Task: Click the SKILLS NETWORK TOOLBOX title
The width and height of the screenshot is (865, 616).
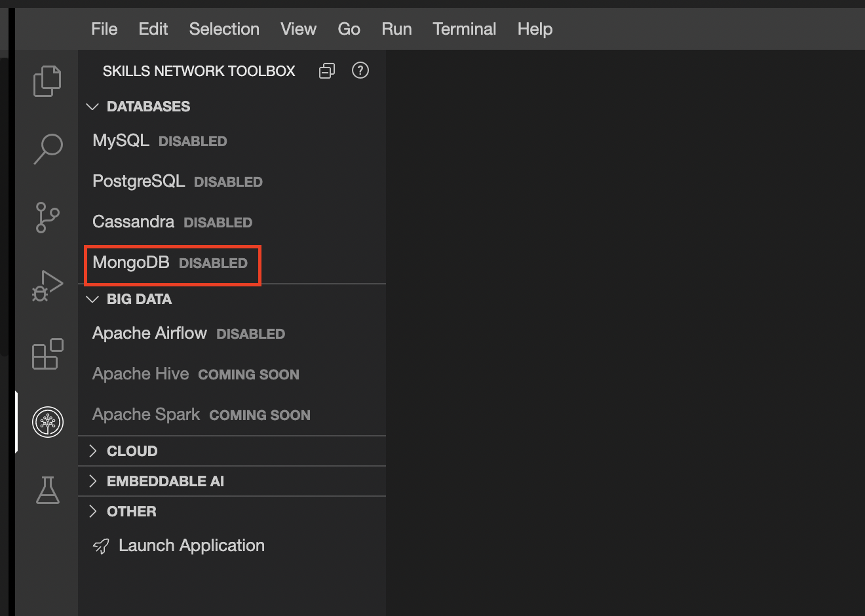Action: click(x=199, y=71)
